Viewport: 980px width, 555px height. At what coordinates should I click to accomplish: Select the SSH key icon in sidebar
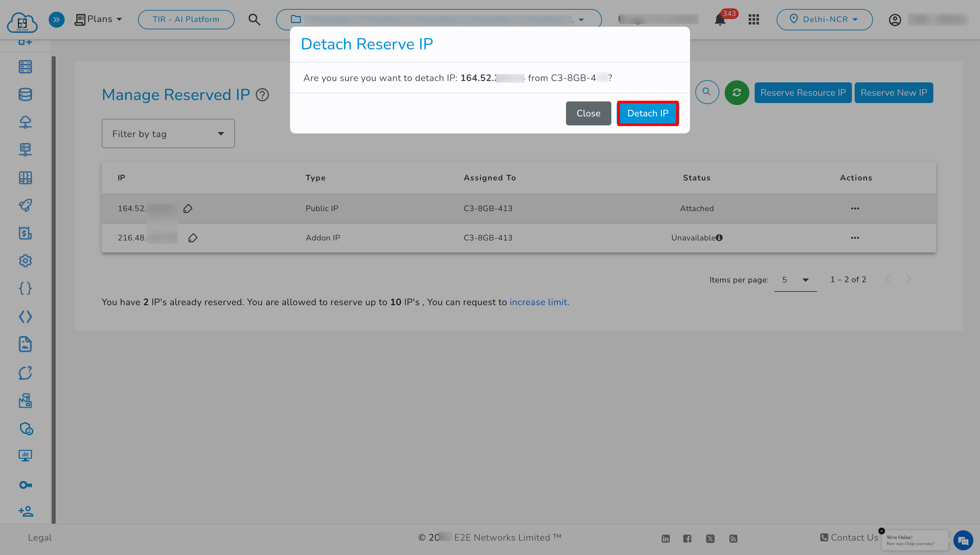tap(25, 485)
